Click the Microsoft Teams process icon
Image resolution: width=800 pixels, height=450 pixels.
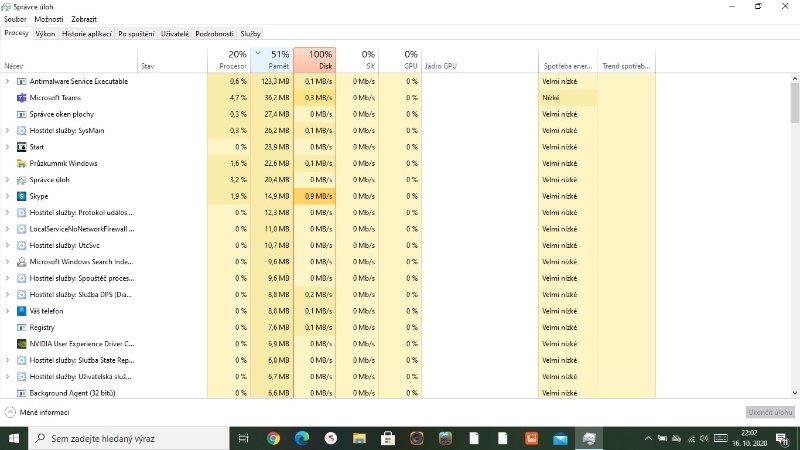[21, 97]
